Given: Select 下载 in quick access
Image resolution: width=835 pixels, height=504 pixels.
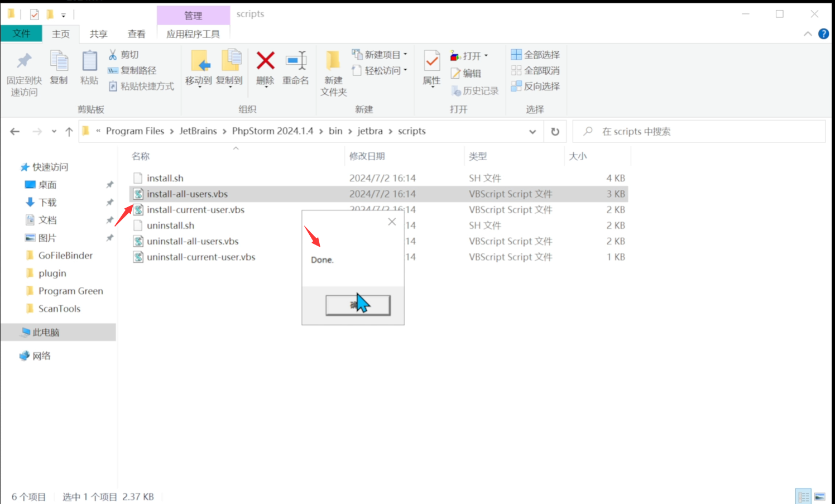Looking at the screenshot, I should [x=47, y=203].
